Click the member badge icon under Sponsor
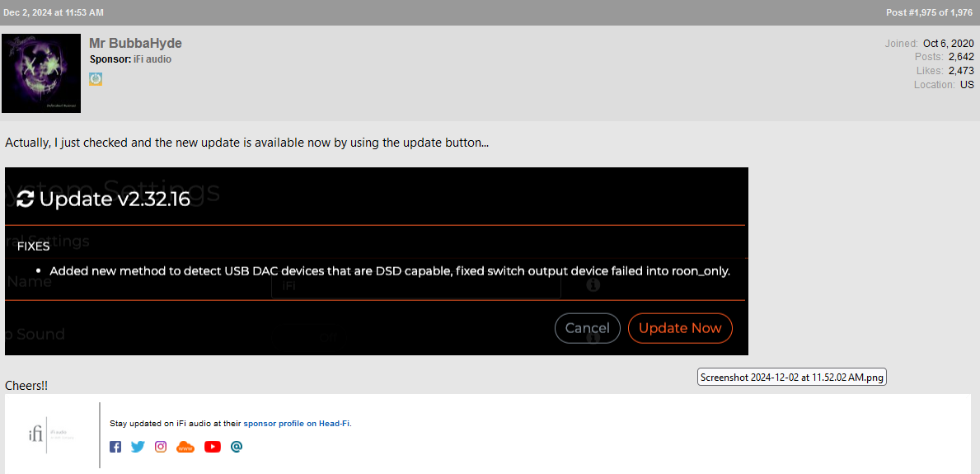 pos(96,79)
